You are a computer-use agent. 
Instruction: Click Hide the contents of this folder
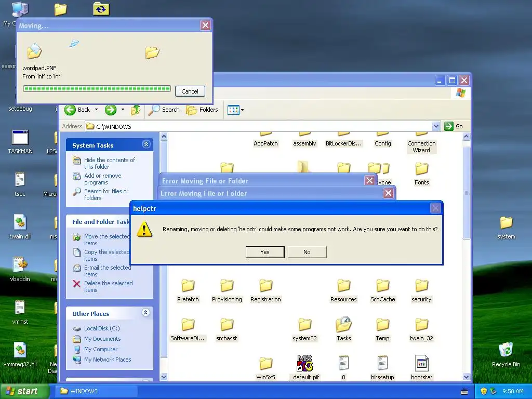pyautogui.click(x=109, y=163)
